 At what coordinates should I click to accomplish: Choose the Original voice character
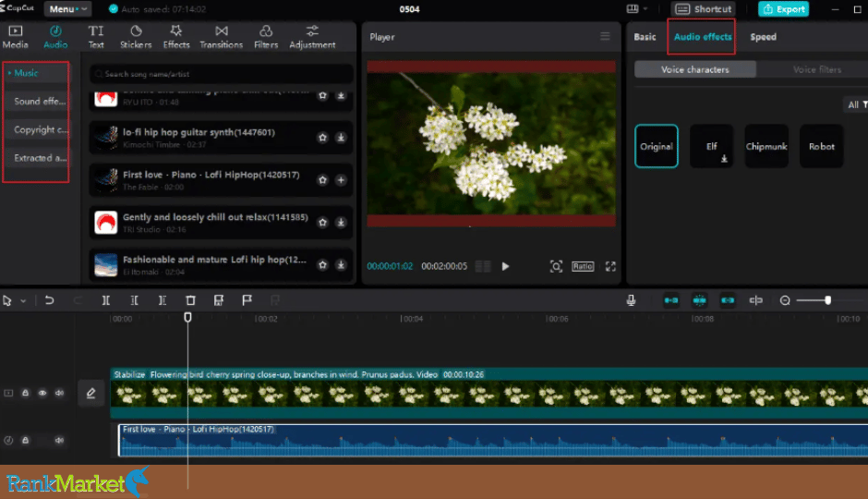pyautogui.click(x=657, y=146)
